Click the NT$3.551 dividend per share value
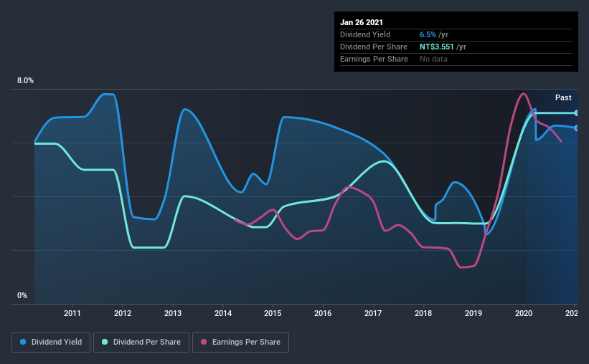Screen dimensions: 589x364 [436, 47]
